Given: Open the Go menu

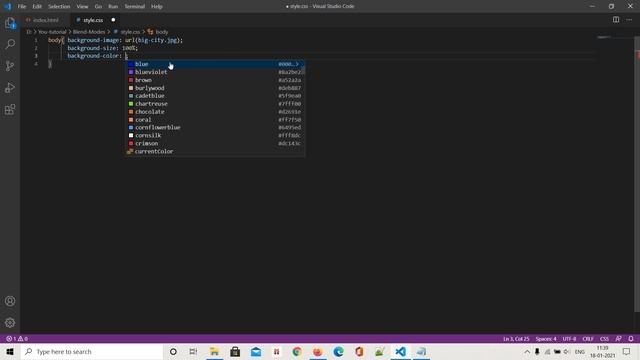Looking at the screenshot, I should tap(98, 7).
